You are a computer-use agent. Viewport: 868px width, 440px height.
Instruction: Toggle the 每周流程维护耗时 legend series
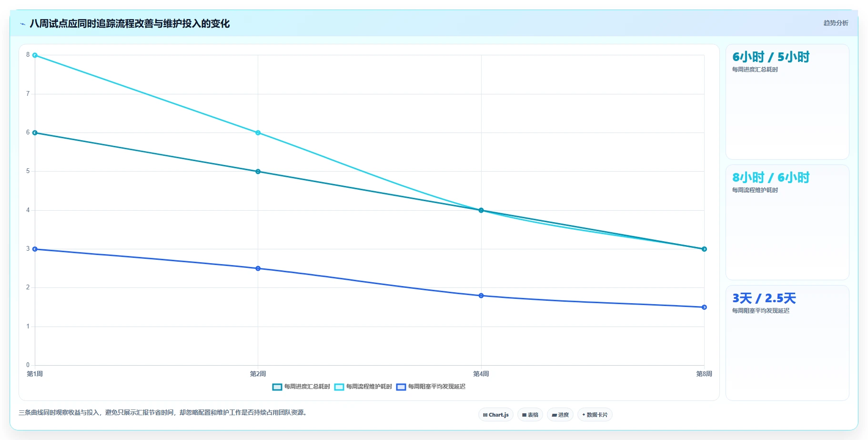point(363,387)
